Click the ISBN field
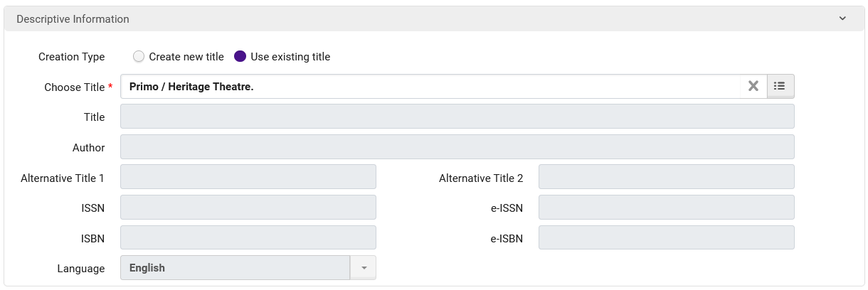Image resolution: width=868 pixels, height=290 pixels. tap(248, 238)
